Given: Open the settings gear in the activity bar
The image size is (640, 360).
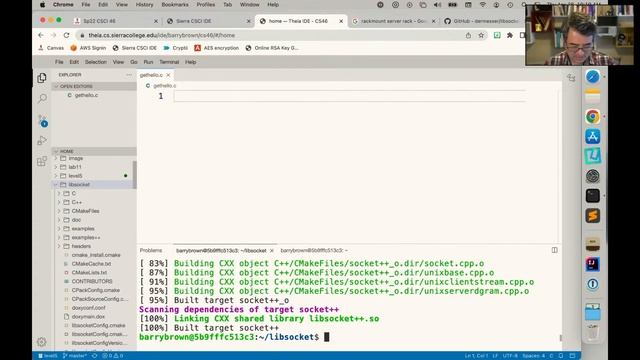Looking at the screenshot, I should pos(42,342).
